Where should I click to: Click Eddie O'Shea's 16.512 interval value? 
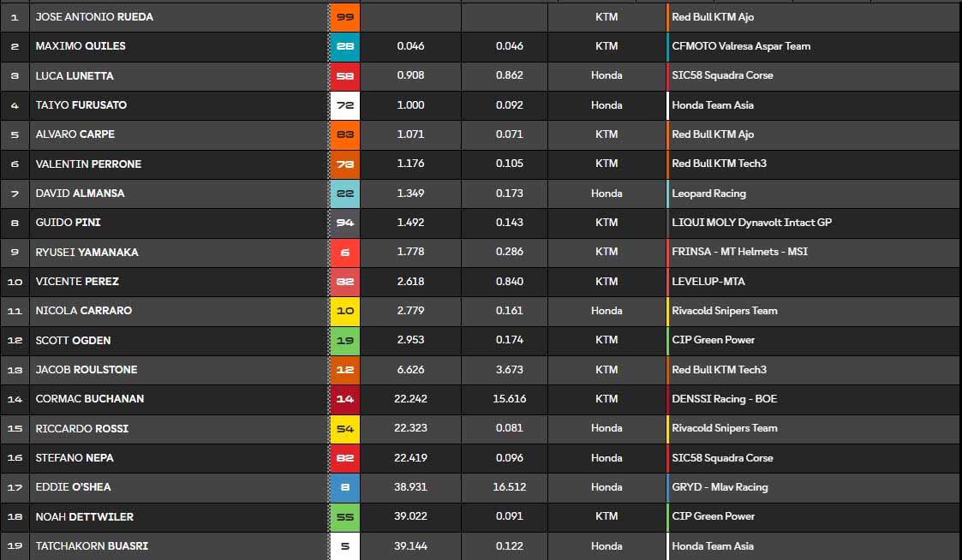[510, 487]
